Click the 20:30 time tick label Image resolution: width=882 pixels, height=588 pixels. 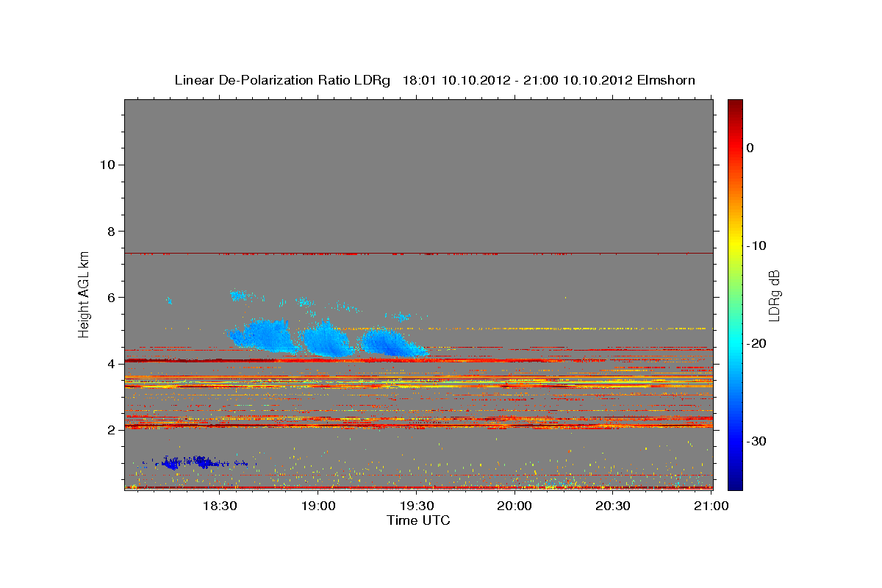pyautogui.click(x=613, y=506)
